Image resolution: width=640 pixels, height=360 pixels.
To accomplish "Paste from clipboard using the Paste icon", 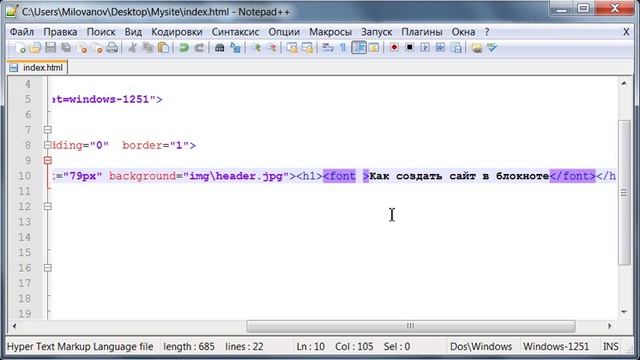I will click(163, 48).
